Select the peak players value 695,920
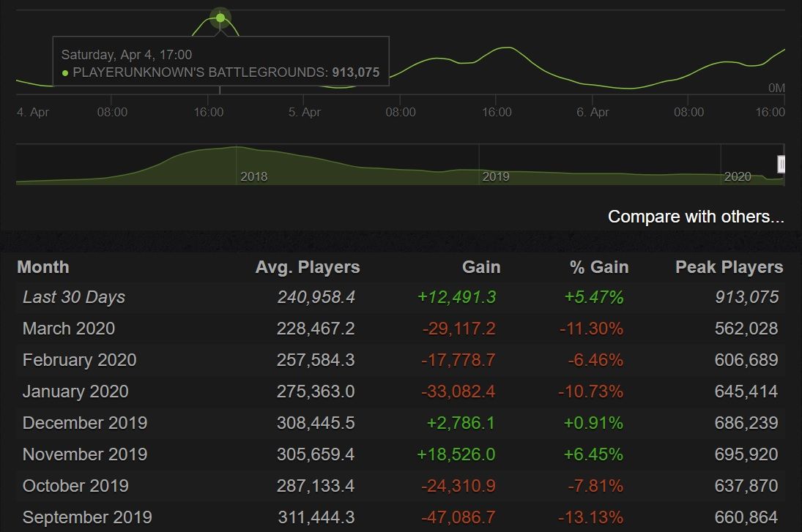The height and width of the screenshot is (532, 802). pyautogui.click(x=746, y=454)
